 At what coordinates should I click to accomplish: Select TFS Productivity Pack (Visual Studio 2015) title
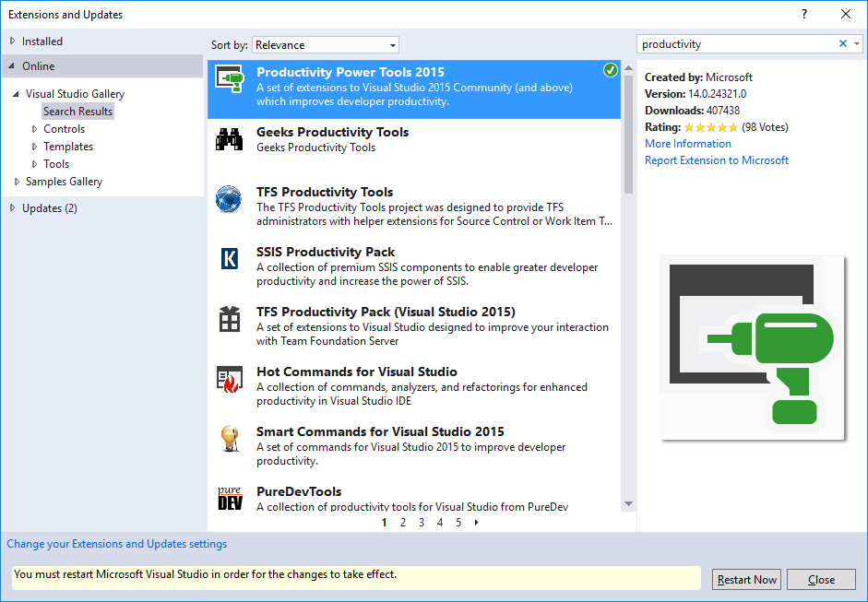click(x=386, y=312)
